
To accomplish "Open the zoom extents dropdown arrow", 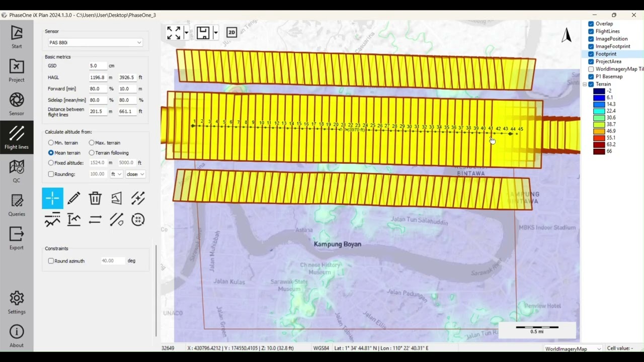I will 186,33.
